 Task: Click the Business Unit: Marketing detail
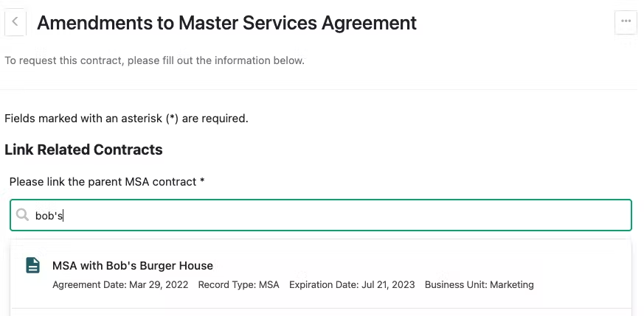point(479,284)
